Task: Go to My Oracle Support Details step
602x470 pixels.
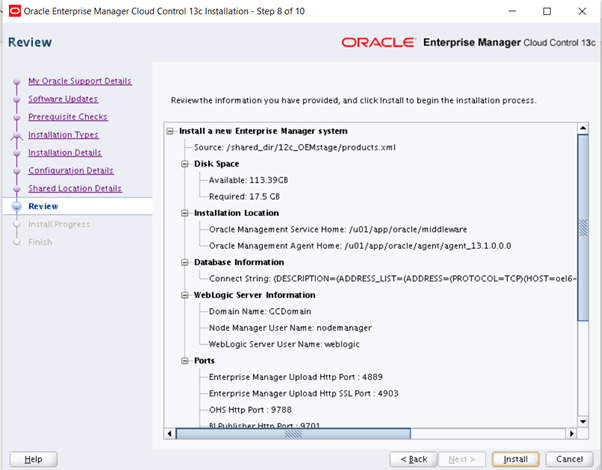Action: click(x=79, y=81)
